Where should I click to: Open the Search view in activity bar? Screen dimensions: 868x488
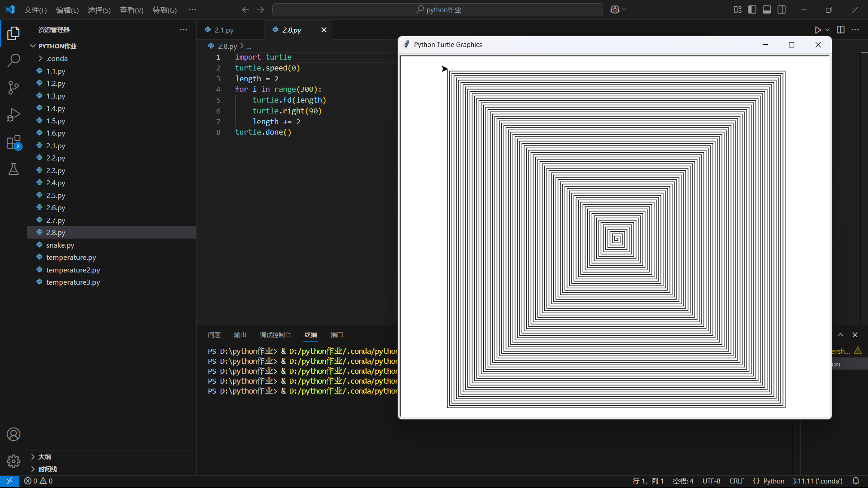pos(14,60)
